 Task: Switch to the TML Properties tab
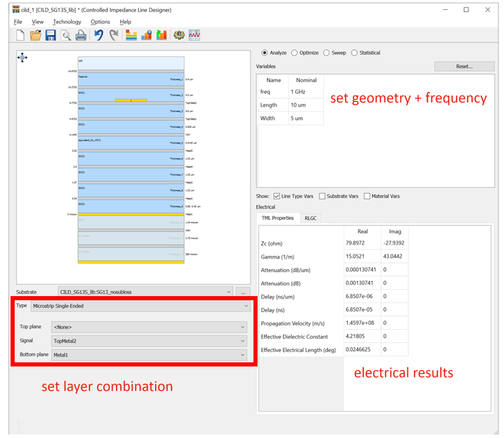point(278,218)
